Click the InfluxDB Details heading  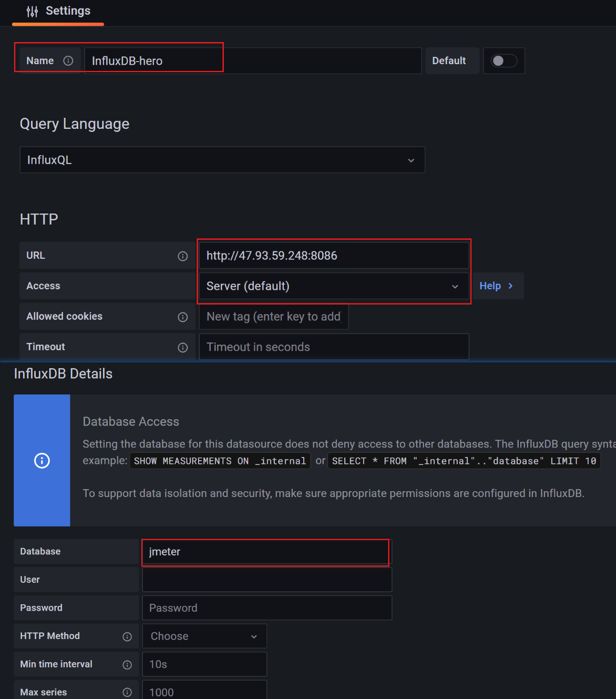[63, 374]
